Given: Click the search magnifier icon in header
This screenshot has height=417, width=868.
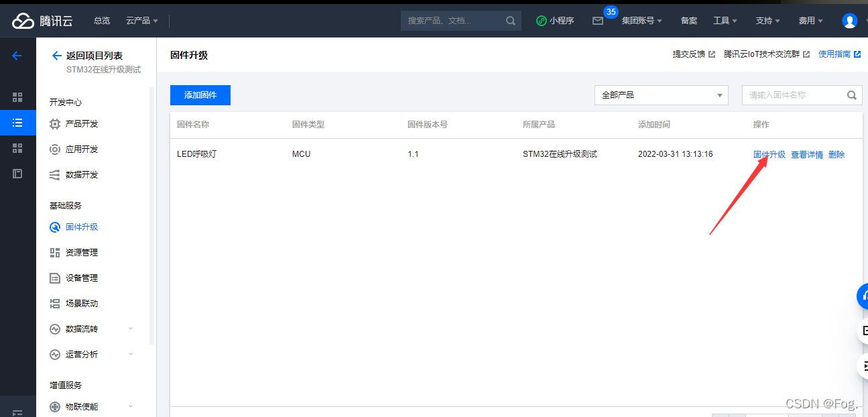Looking at the screenshot, I should pyautogui.click(x=511, y=21).
